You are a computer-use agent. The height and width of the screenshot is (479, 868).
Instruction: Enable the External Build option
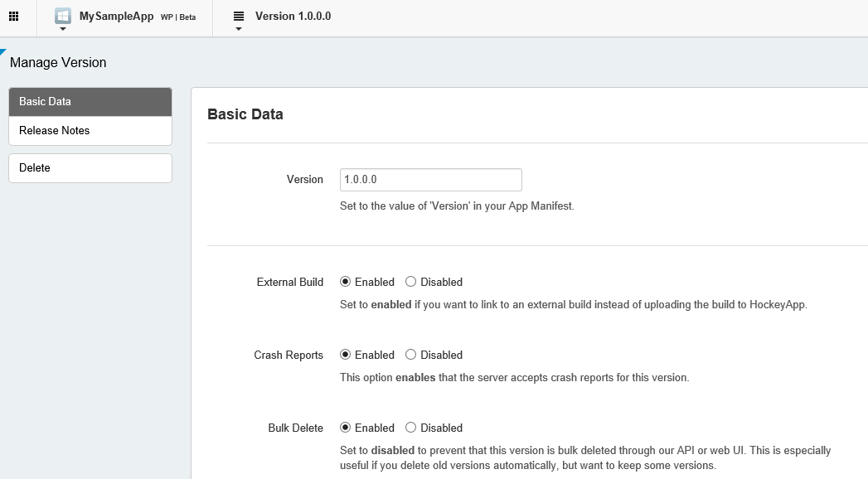pos(345,282)
